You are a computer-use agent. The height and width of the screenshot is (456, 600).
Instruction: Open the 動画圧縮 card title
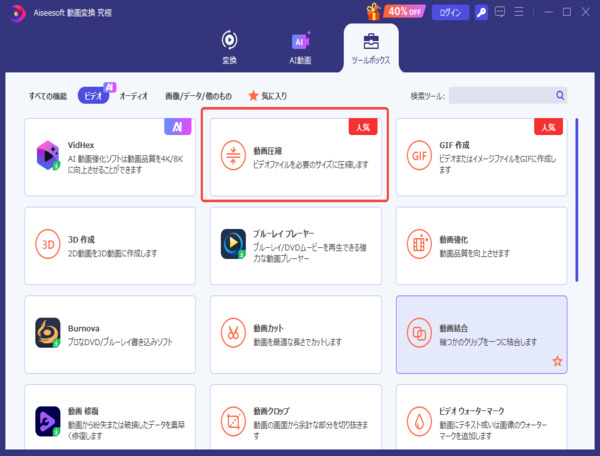(267, 151)
